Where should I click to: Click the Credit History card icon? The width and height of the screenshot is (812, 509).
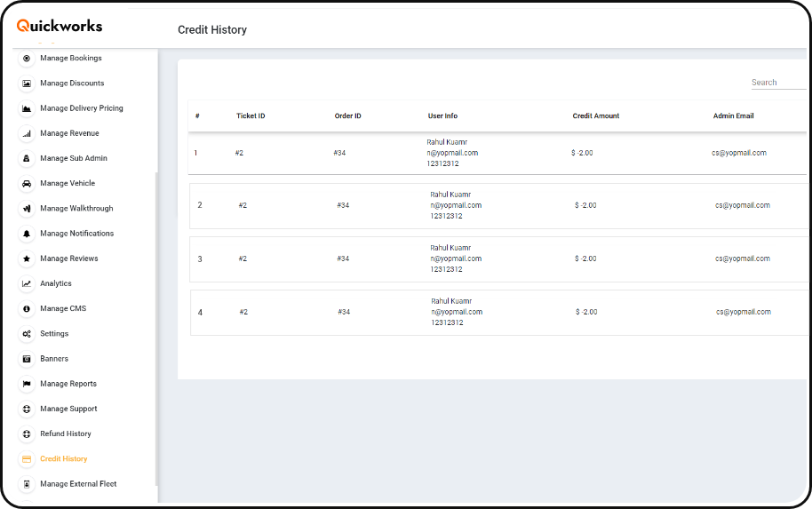(x=27, y=458)
